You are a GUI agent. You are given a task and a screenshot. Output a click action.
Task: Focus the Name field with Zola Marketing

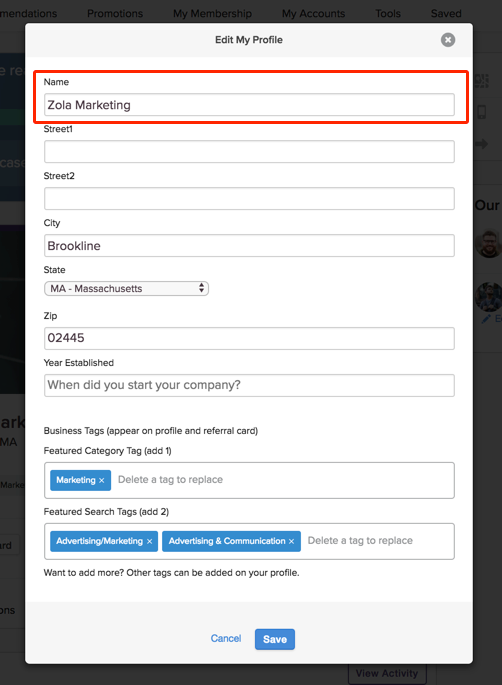tap(249, 105)
